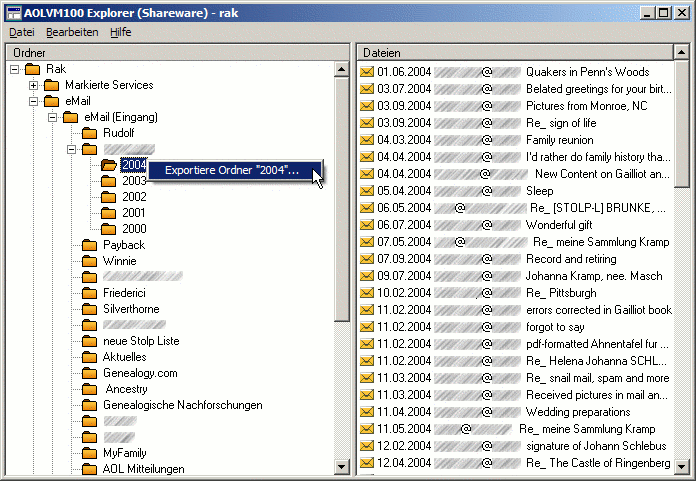Click the Friederici folder icon

(x=90, y=293)
